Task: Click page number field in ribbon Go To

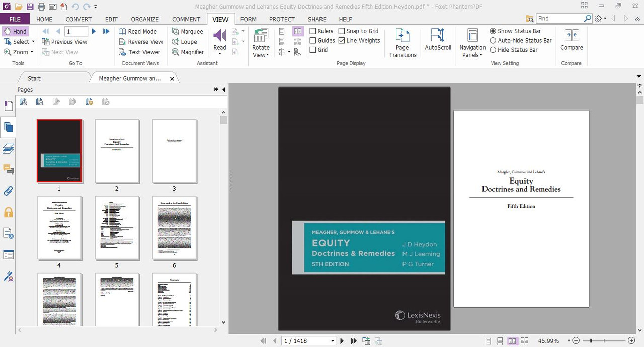Action: (76, 31)
